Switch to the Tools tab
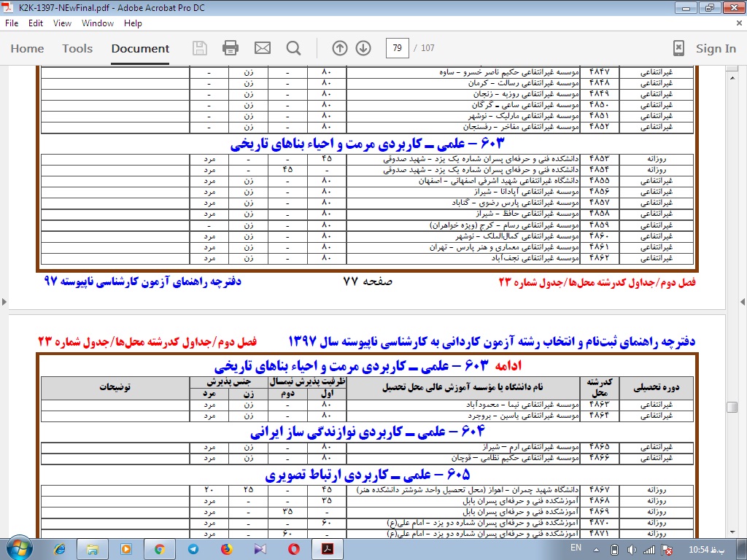This screenshot has height=560, width=747. point(77,49)
